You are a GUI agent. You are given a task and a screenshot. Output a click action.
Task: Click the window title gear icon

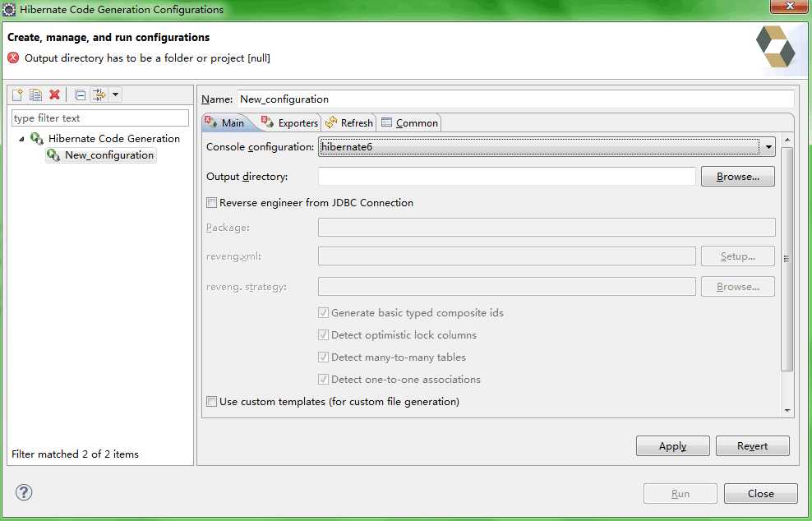(x=9, y=9)
